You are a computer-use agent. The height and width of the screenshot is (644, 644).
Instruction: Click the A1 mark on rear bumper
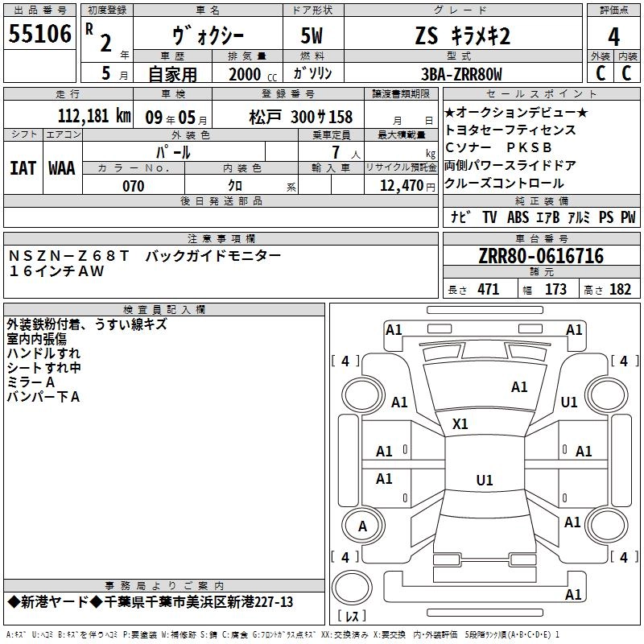pyautogui.click(x=573, y=594)
